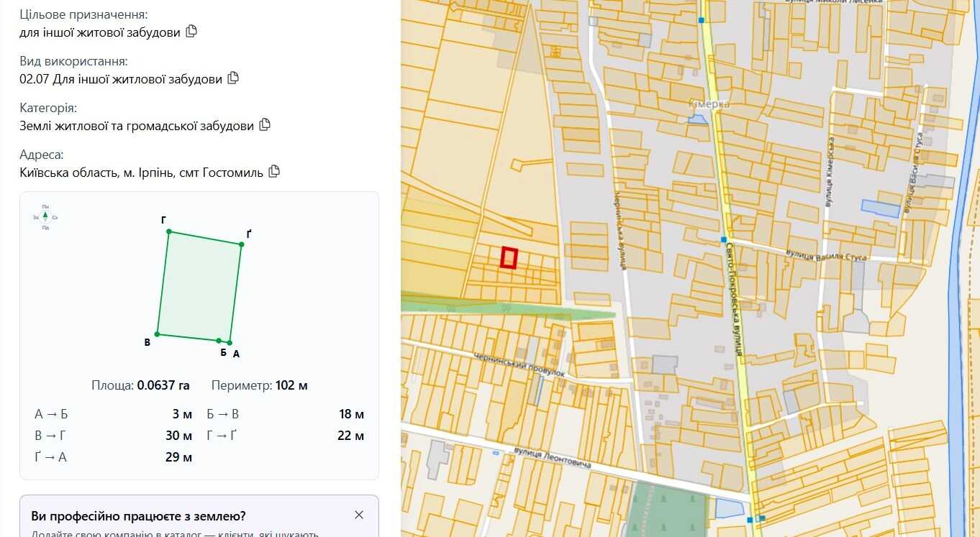Click the compass rose icon in parcel diagram

[45, 216]
